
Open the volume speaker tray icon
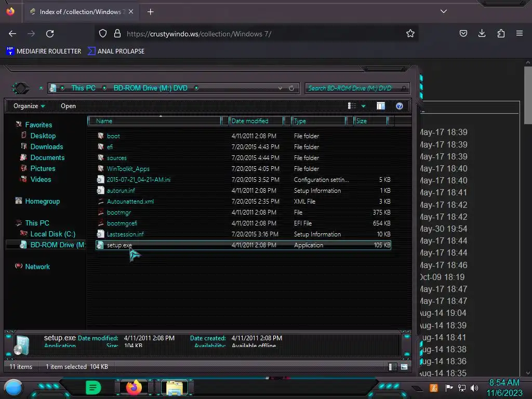[x=474, y=388]
